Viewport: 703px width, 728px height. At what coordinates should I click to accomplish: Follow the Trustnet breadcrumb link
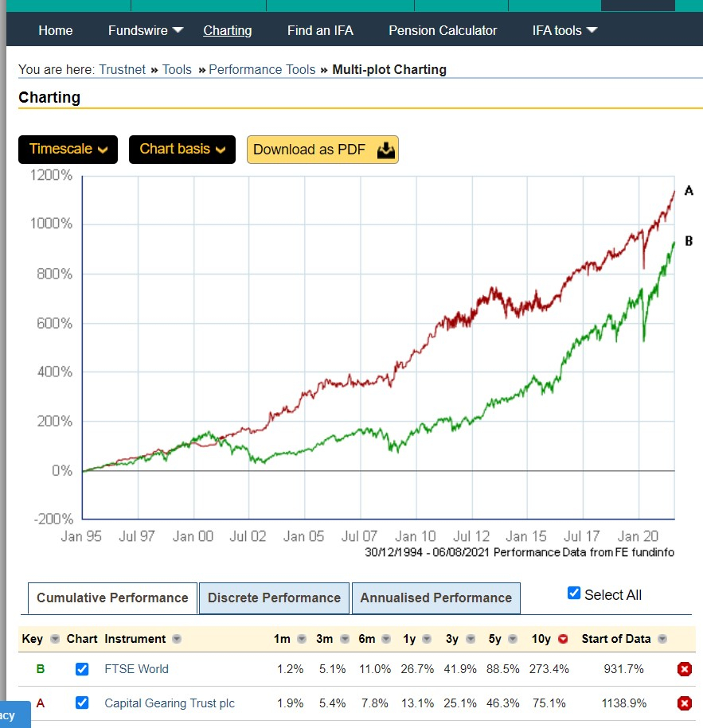(122, 70)
